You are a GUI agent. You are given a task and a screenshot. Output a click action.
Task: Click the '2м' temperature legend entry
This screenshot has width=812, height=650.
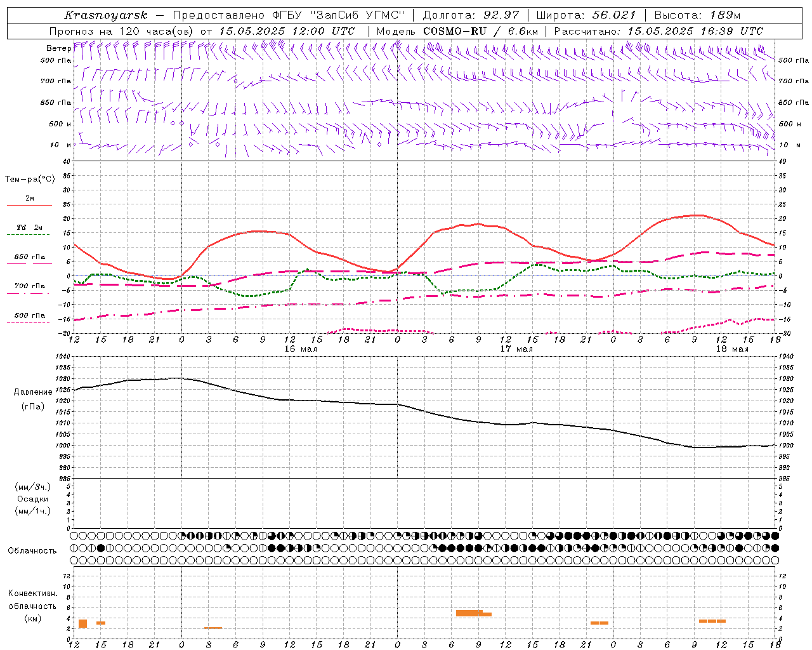coord(30,199)
